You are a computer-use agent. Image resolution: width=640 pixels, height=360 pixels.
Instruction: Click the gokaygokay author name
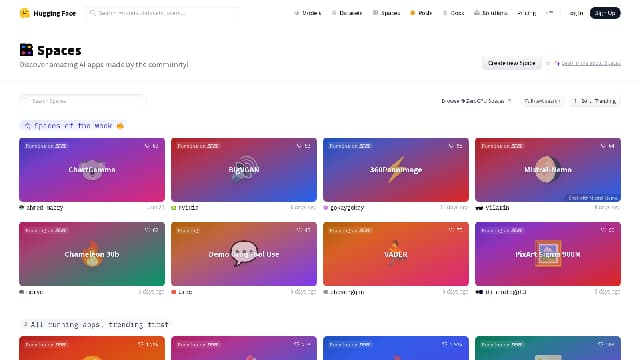pyautogui.click(x=347, y=208)
